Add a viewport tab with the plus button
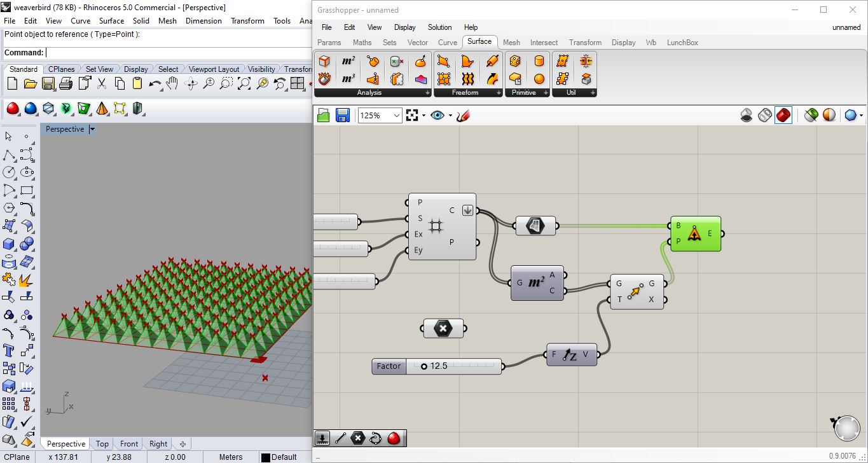 183,444
